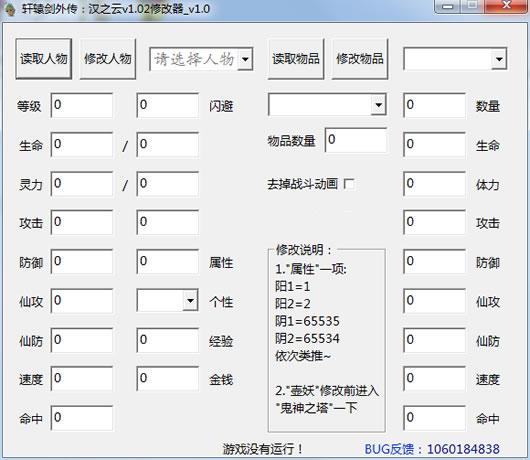The height and width of the screenshot is (460, 530).
Task: Click the right column 命中 input field
Action: [434, 418]
